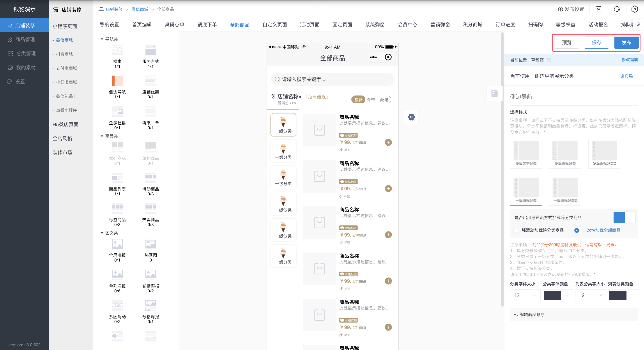Add the 热区图 component

click(150, 244)
